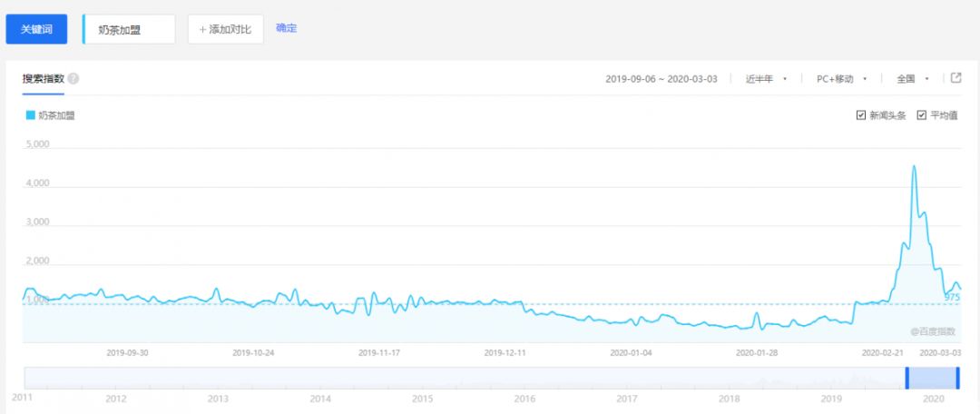Open the PC+移动 device dropdown
This screenshot has height=414, width=980.
(x=841, y=79)
